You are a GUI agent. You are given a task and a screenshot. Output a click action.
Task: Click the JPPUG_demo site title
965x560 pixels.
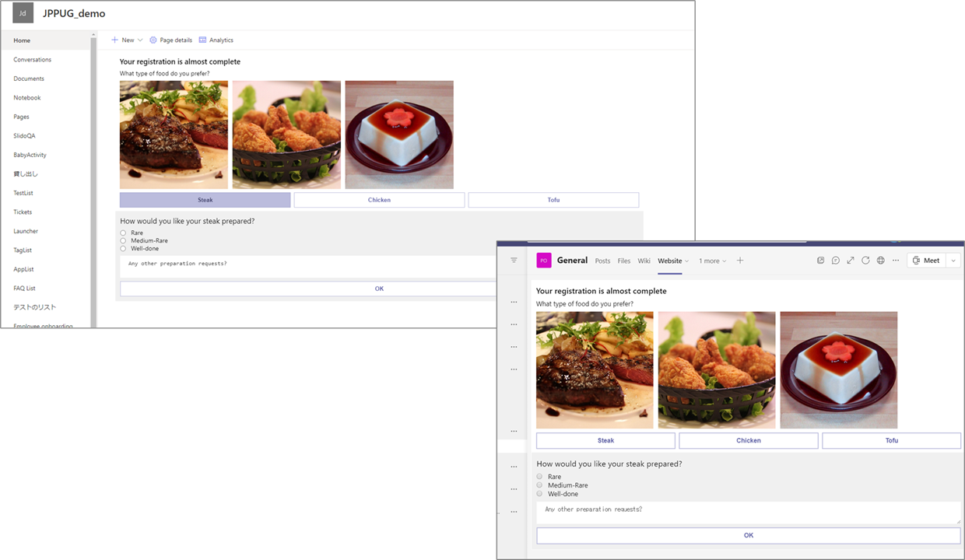pyautogui.click(x=74, y=13)
